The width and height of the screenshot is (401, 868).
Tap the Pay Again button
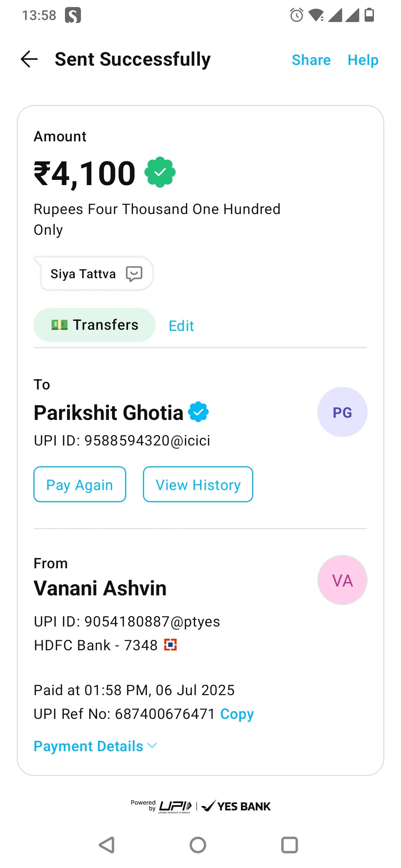[x=80, y=484]
